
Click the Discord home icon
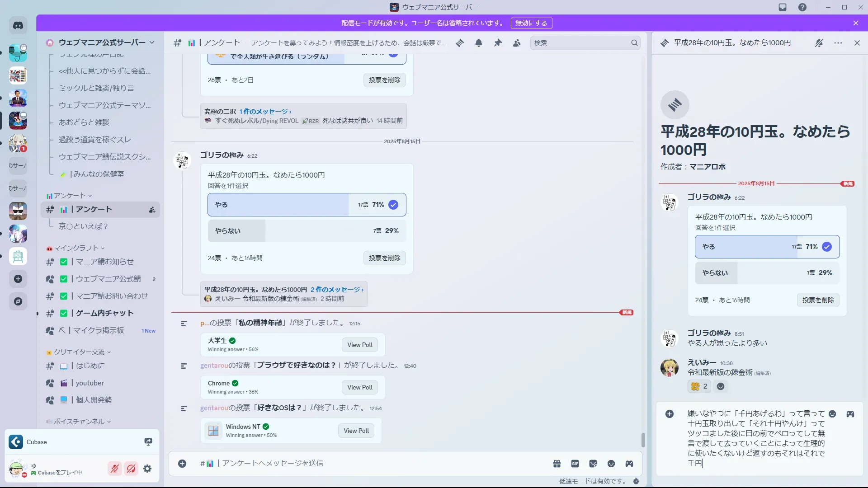pyautogui.click(x=18, y=26)
